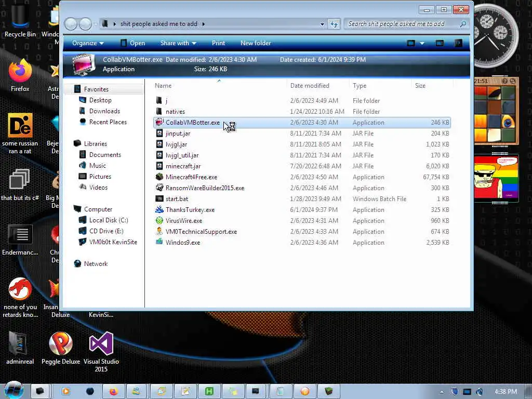Screen dimensions: 532x399
Task: Expand the address bar history dropdown
Action: 322,24
